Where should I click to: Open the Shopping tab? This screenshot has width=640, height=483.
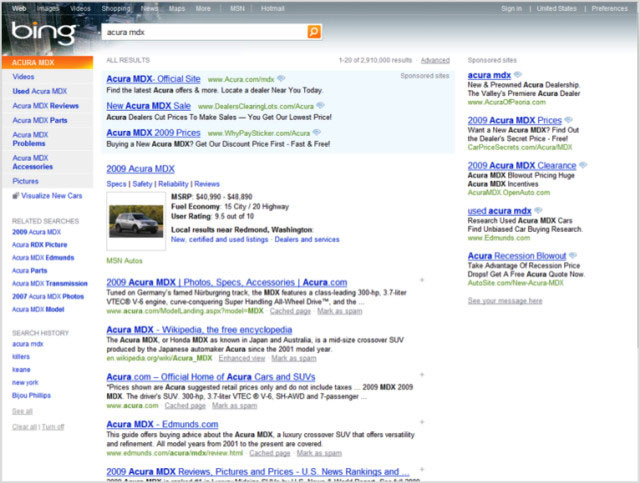pyautogui.click(x=116, y=8)
